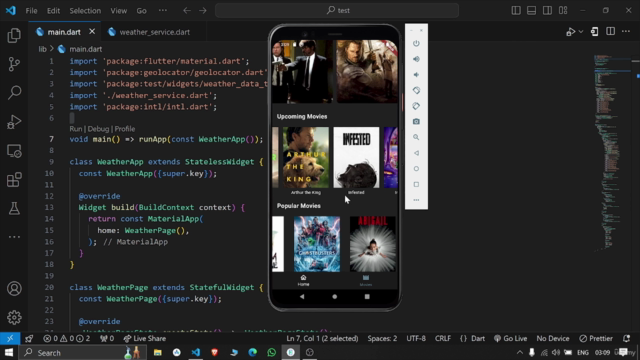Image resolution: width=640 pixels, height=360 pixels.
Task: Switch to Movies tab in app
Action: pyautogui.click(x=366, y=280)
